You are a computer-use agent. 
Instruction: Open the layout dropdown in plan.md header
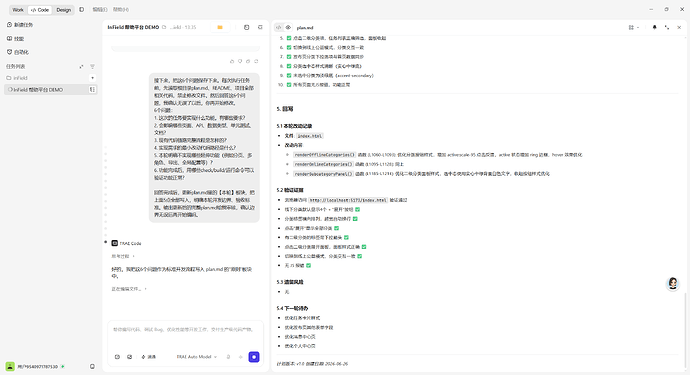pyautogui.click(x=634, y=27)
